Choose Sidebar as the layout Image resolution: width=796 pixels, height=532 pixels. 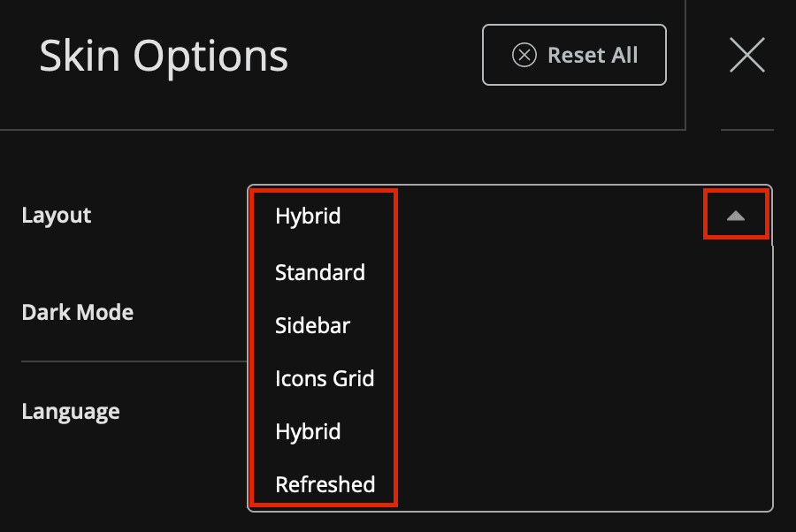312,325
